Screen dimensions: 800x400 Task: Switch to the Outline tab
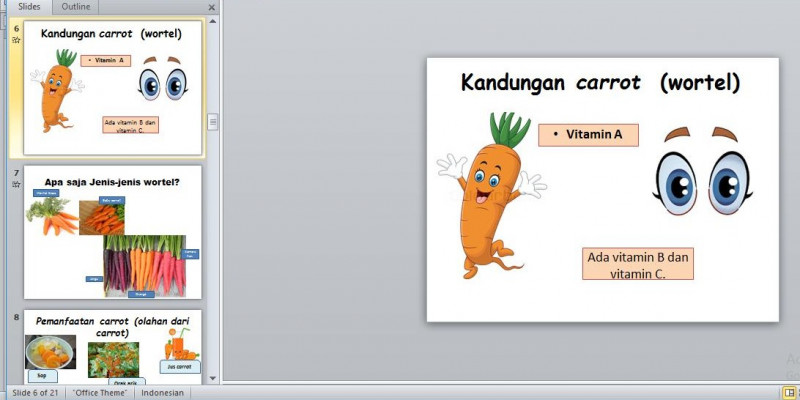[x=76, y=7]
